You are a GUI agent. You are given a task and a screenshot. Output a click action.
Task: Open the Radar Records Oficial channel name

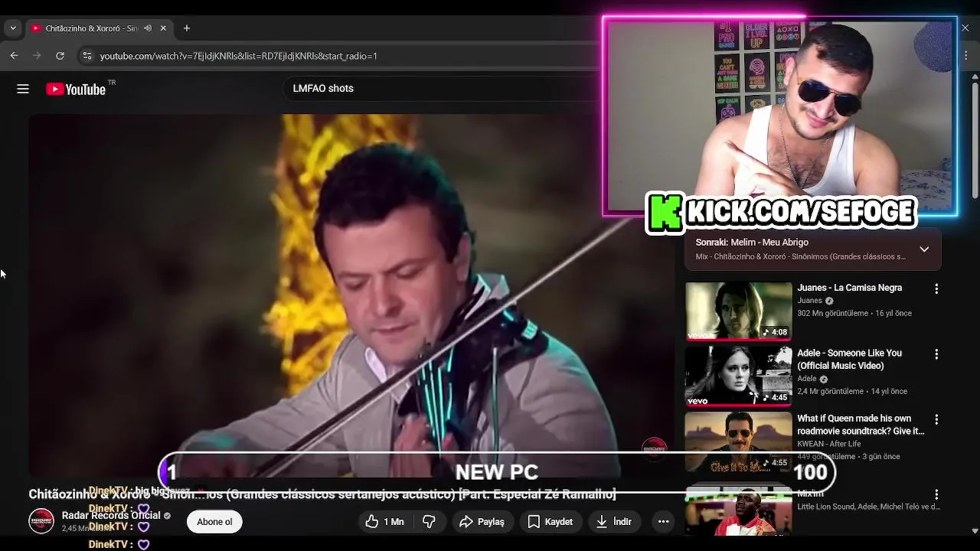point(111,516)
